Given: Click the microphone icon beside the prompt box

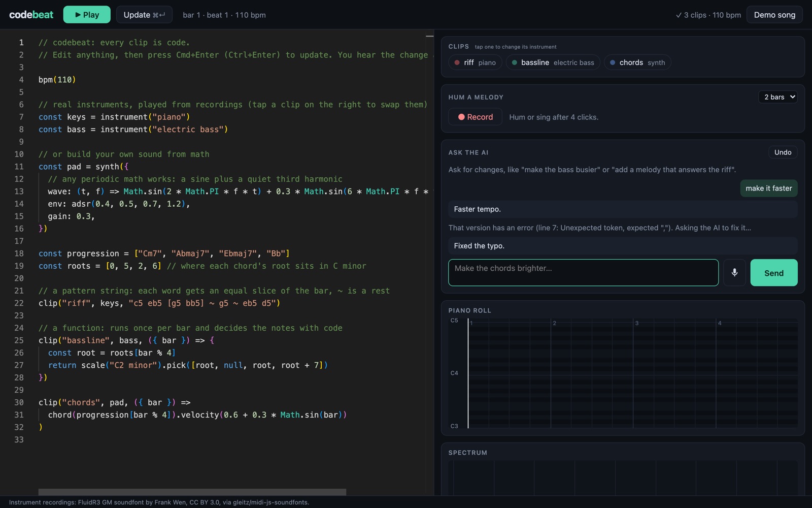Looking at the screenshot, I should tap(734, 273).
